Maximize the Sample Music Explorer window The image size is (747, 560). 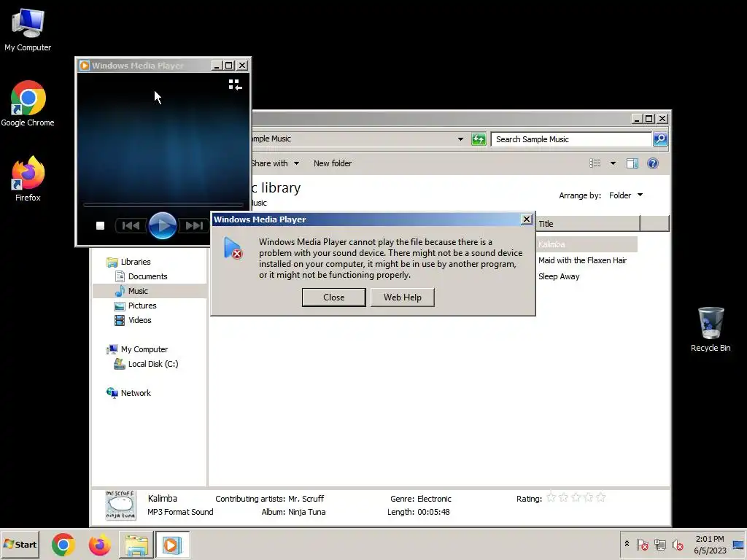(649, 119)
